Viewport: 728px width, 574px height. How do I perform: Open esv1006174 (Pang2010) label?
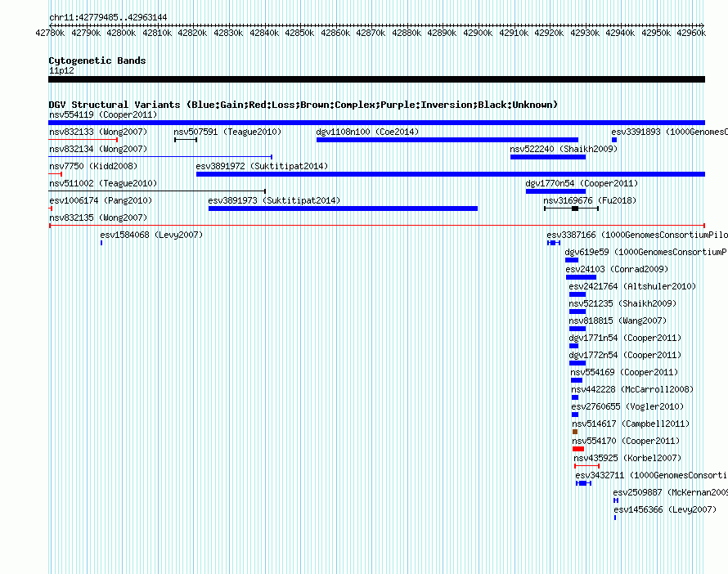pyautogui.click(x=101, y=200)
